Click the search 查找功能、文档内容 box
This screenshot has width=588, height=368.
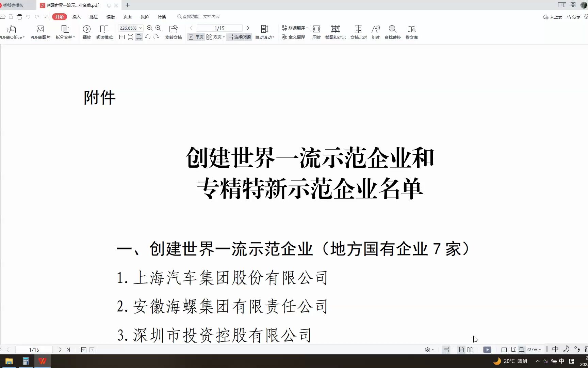(198, 17)
